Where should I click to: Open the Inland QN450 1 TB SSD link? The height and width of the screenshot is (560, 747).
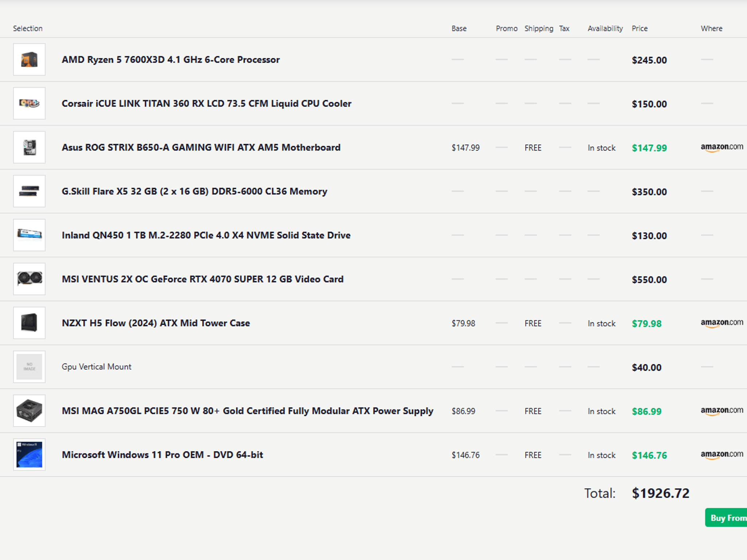[x=206, y=235]
